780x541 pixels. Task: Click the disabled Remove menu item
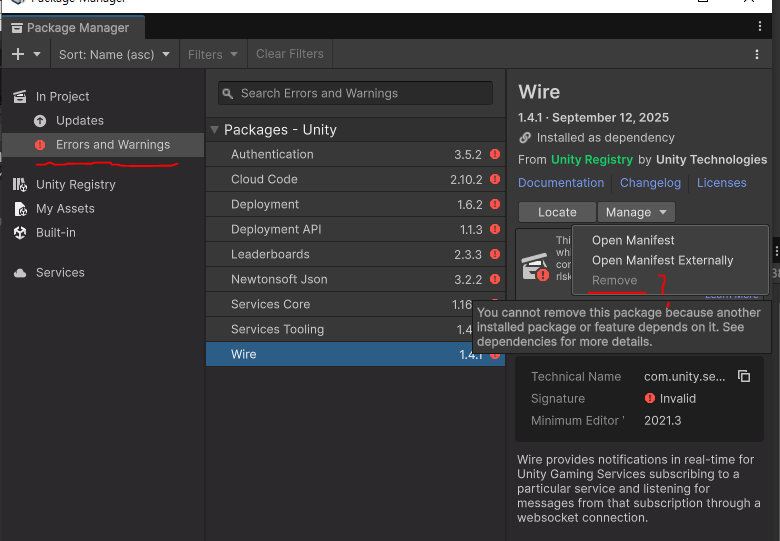coord(614,280)
